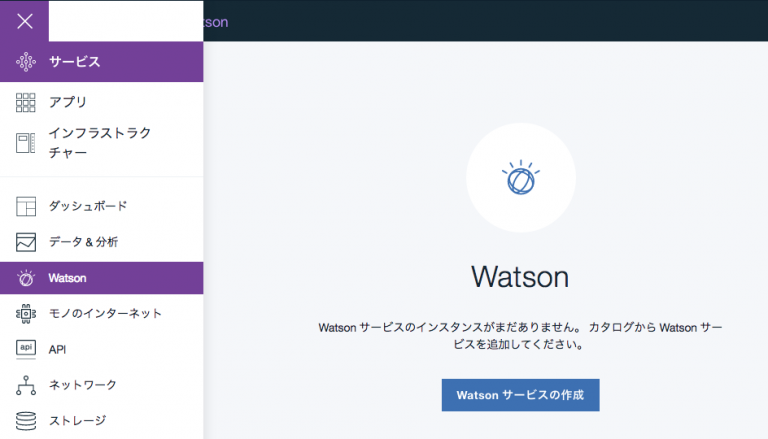Click the ダッシュボード layout icon
Screen dimensions: 768x439
tap(25, 206)
